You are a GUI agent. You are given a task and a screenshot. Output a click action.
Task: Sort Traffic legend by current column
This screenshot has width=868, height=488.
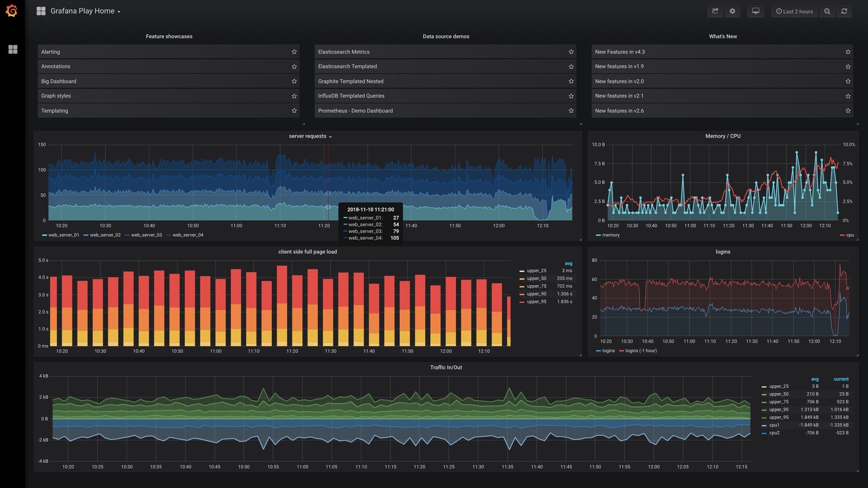841,379
